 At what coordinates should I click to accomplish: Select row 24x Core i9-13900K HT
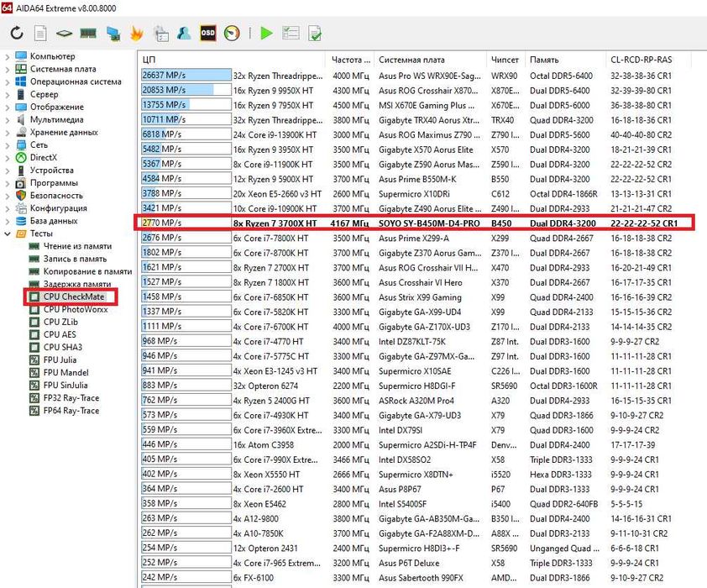click(x=414, y=135)
